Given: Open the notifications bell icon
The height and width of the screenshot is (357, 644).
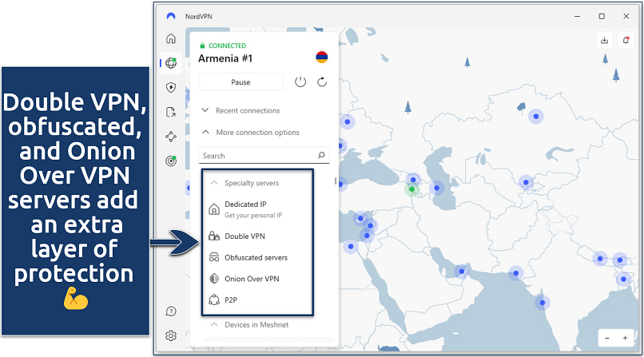Looking at the screenshot, I should tap(626, 40).
